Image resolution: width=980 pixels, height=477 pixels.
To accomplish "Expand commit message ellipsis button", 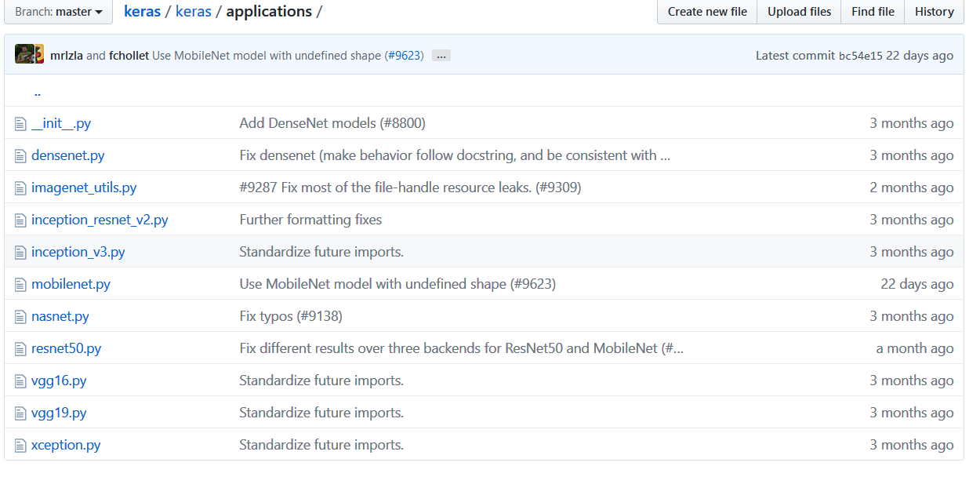I will click(x=441, y=56).
